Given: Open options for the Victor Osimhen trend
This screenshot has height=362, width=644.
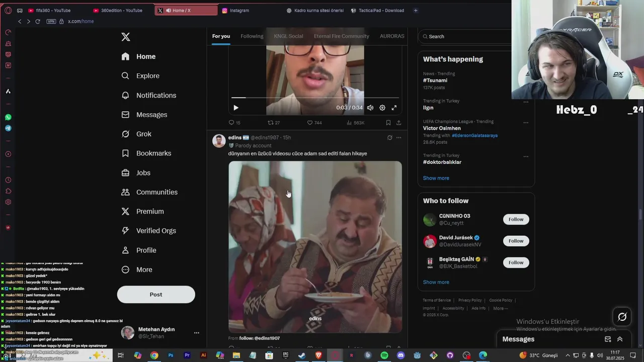Looking at the screenshot, I should click(526, 122).
